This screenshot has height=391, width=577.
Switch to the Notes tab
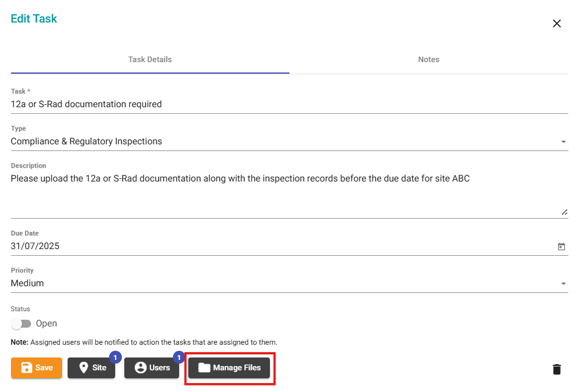(429, 60)
